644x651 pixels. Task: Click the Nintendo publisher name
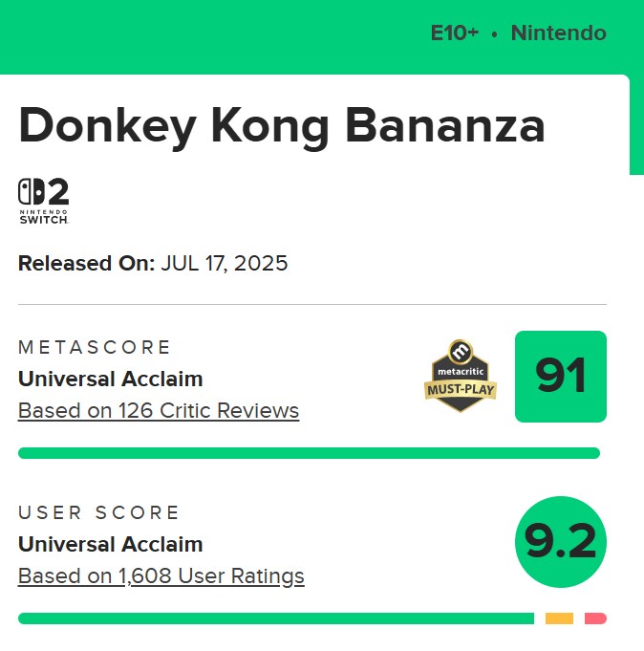[558, 33]
